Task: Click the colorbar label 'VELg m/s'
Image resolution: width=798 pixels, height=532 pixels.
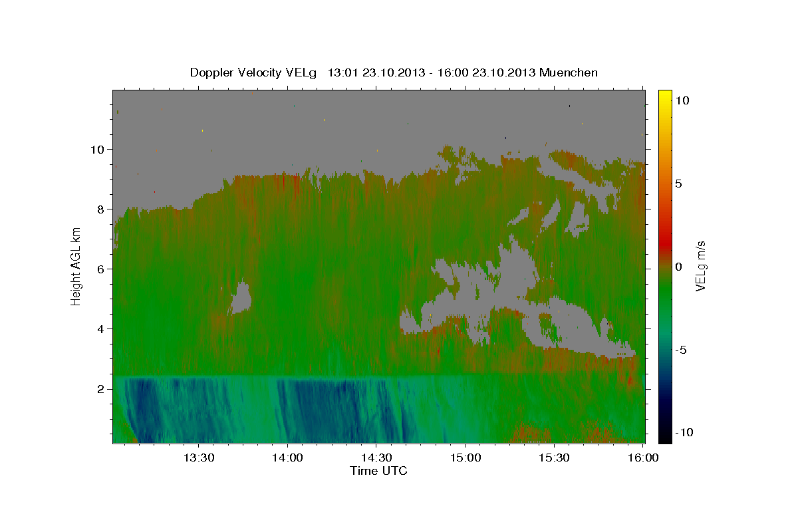Action: point(700,266)
